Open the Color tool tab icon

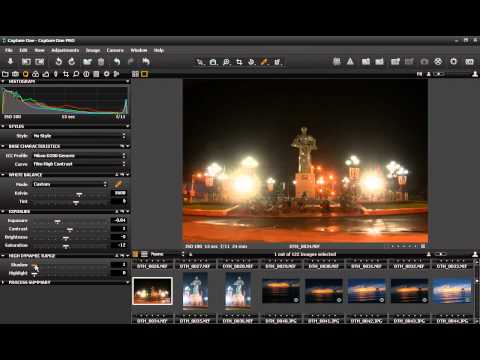click(x=36, y=74)
